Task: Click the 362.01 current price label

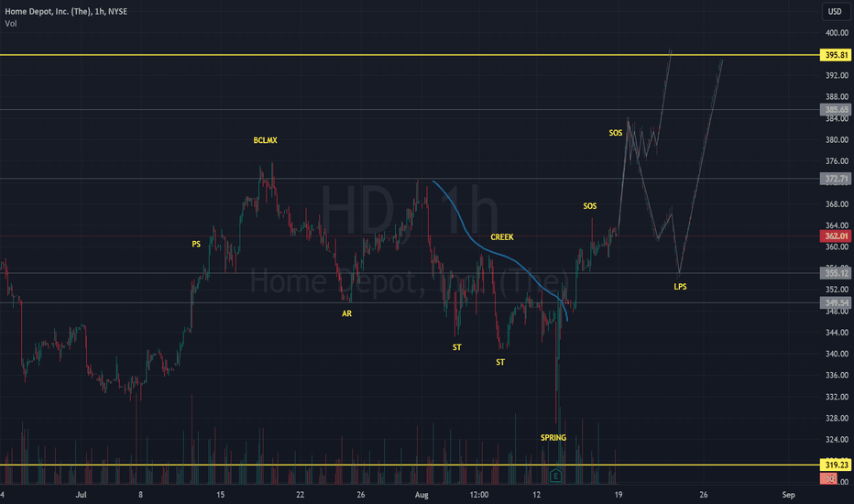Action: pos(836,236)
